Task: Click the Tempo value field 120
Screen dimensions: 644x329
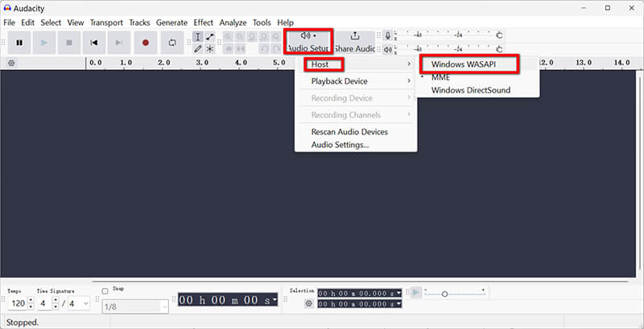Action: [18, 303]
